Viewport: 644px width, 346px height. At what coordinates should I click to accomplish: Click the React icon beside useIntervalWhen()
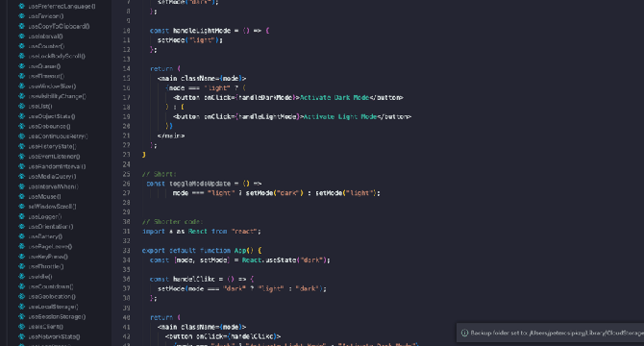point(22,186)
